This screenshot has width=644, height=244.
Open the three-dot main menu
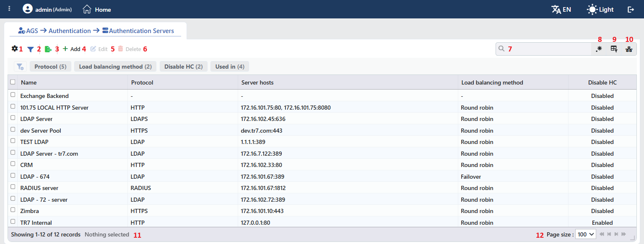tap(9, 9)
